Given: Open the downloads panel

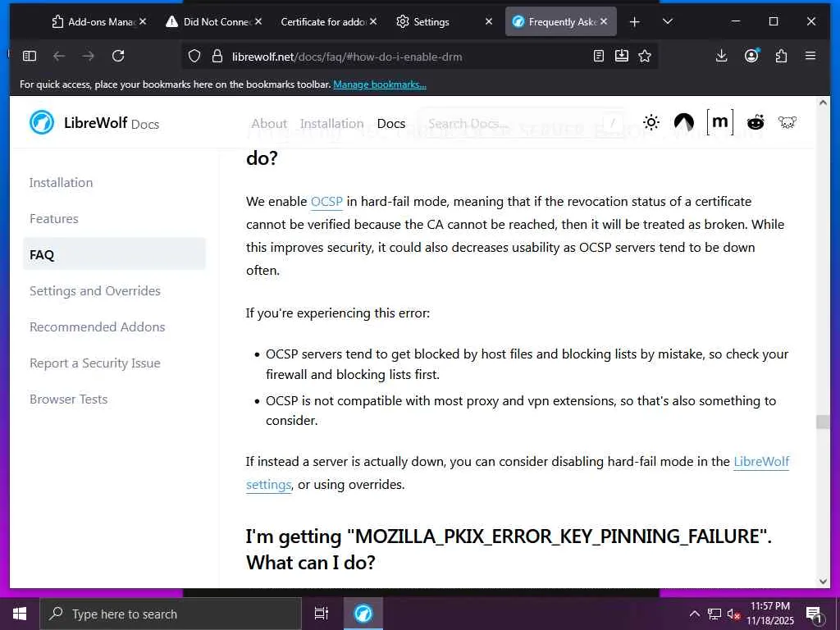Looking at the screenshot, I should click(722, 56).
